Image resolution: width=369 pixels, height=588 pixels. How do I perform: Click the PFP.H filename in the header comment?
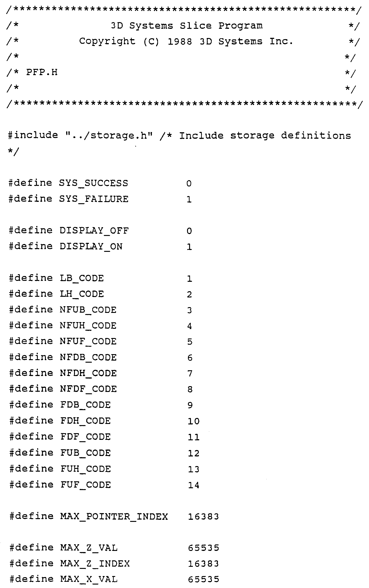pos(42,72)
